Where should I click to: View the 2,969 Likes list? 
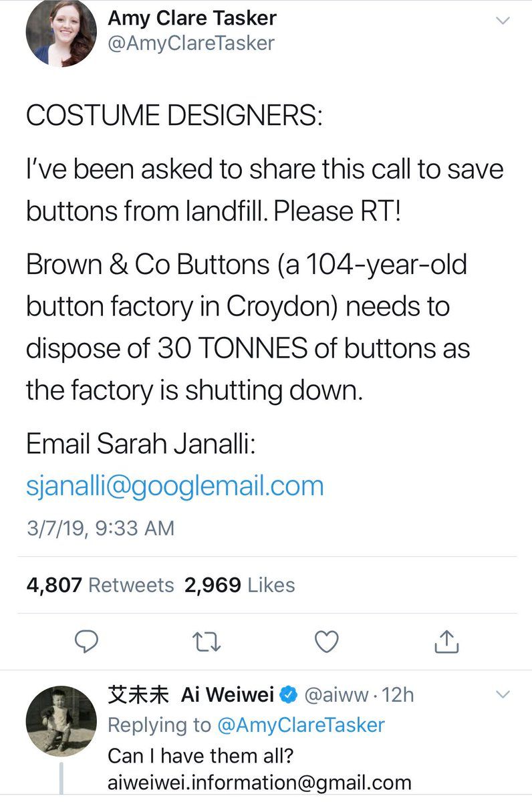coord(241,585)
